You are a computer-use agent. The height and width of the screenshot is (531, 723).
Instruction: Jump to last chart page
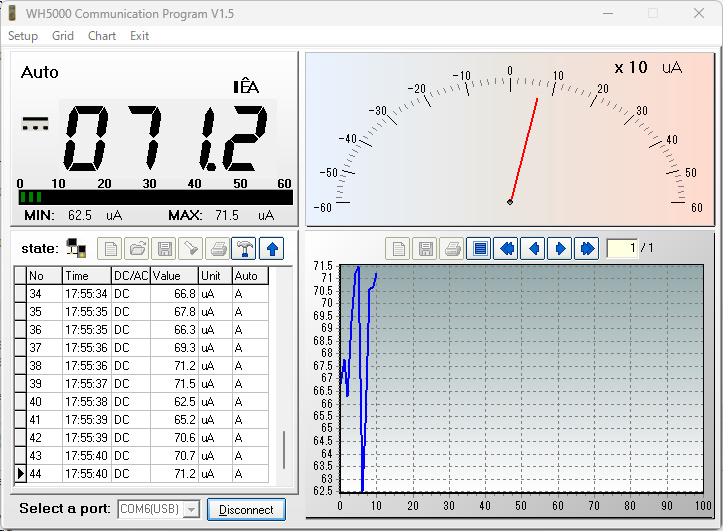pos(587,248)
